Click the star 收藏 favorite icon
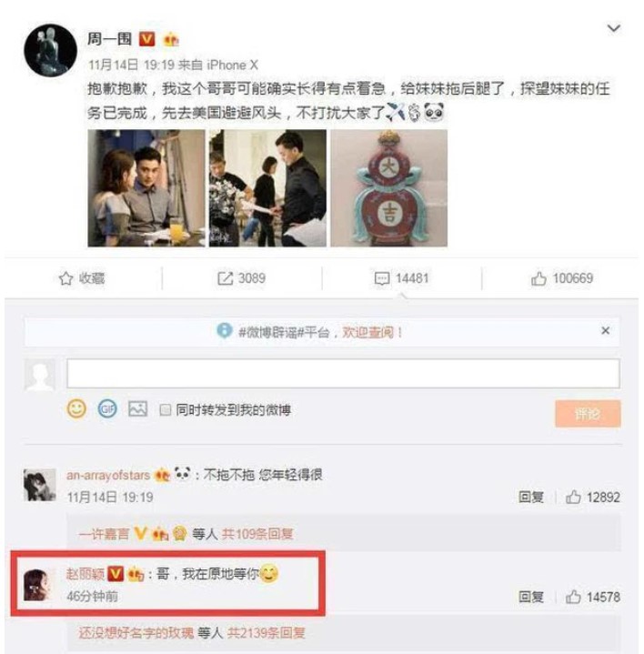This screenshot has height=654, width=644. [65, 278]
